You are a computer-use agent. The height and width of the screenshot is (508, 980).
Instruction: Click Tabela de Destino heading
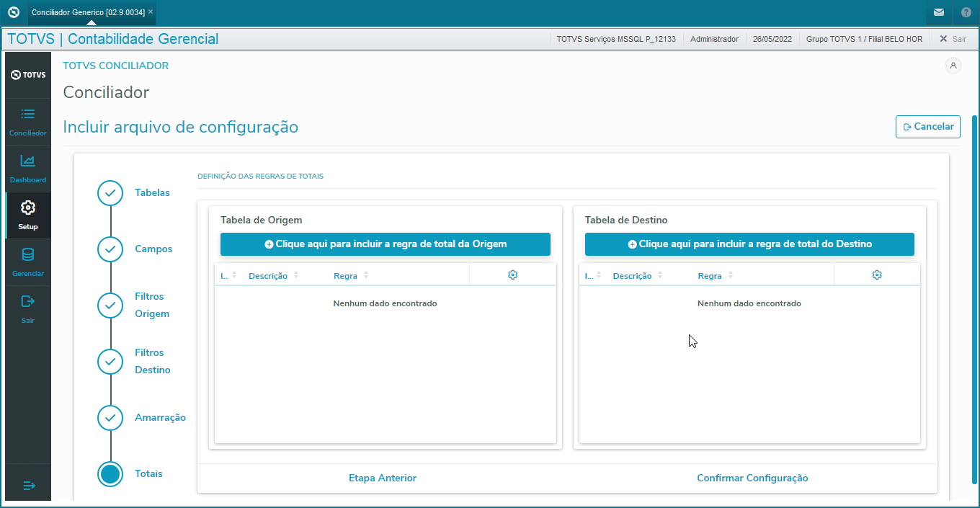626,220
